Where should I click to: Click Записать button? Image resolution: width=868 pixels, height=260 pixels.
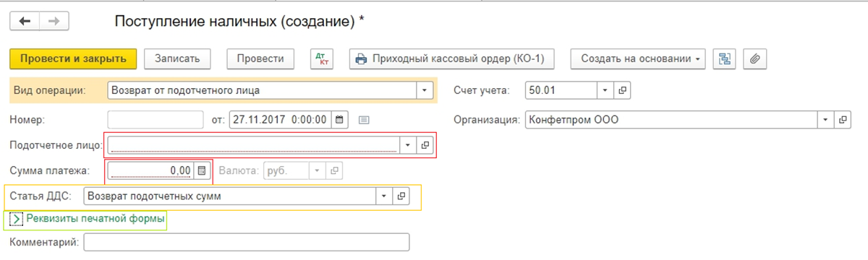pyautogui.click(x=177, y=59)
